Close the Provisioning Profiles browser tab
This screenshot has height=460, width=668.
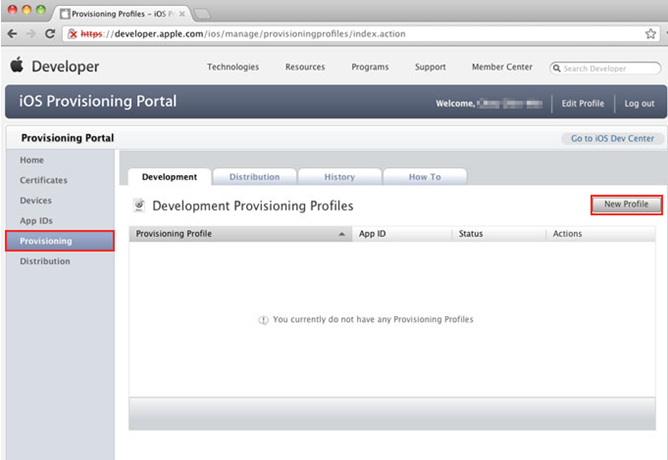182,14
